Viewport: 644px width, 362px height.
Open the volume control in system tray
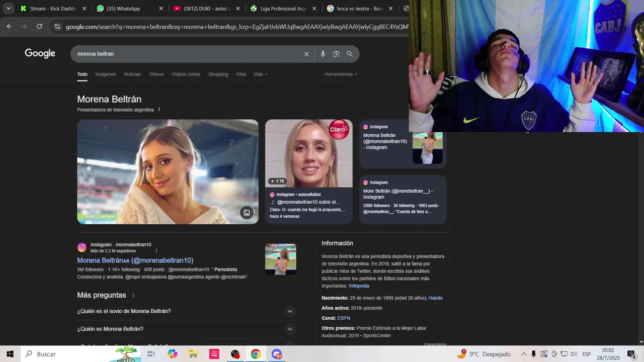point(574,354)
